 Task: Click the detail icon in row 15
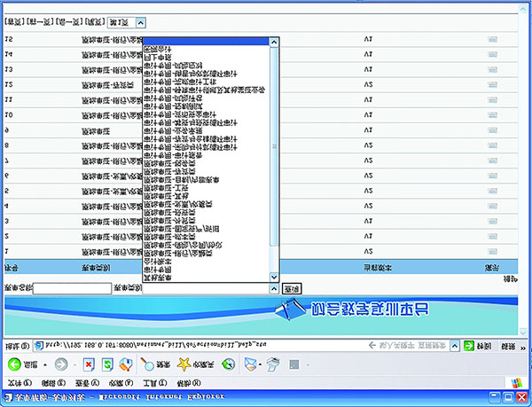(492, 40)
